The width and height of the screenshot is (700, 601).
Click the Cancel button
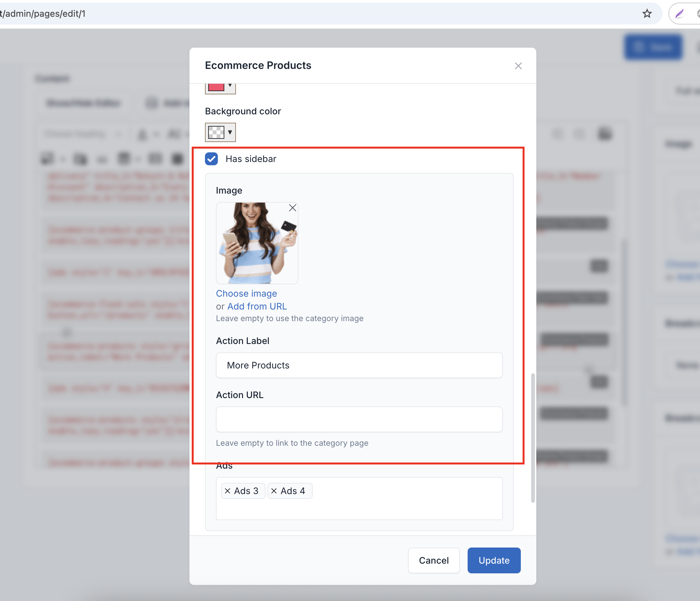tap(433, 560)
